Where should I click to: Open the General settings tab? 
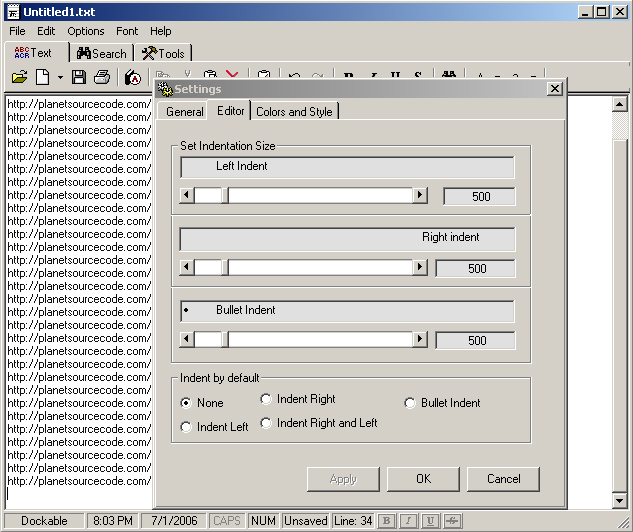tap(185, 111)
